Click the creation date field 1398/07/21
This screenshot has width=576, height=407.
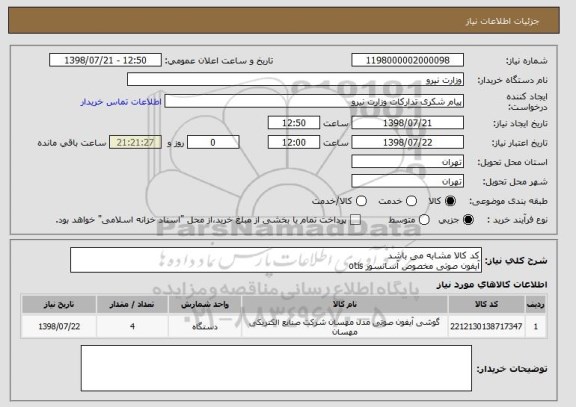click(407, 123)
